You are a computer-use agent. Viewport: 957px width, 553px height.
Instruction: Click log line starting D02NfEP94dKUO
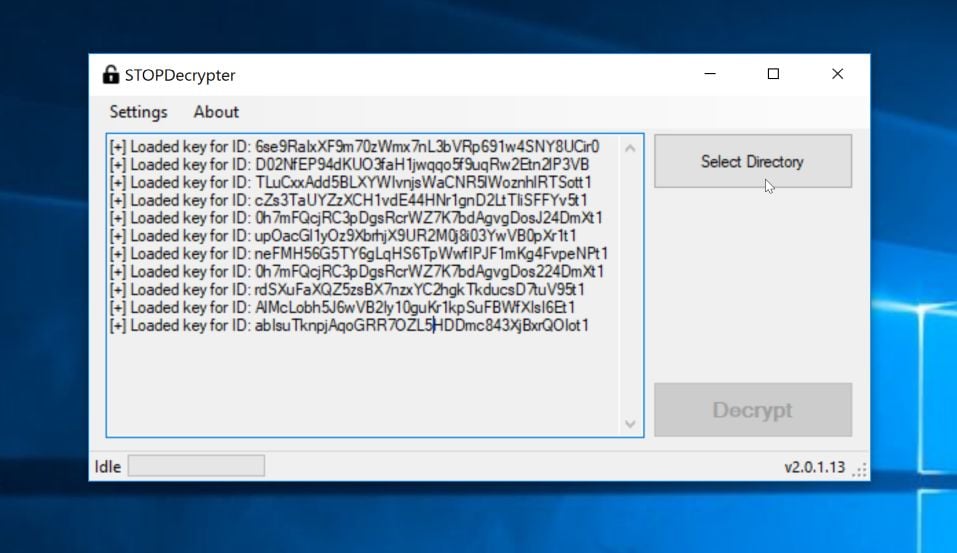pos(350,164)
